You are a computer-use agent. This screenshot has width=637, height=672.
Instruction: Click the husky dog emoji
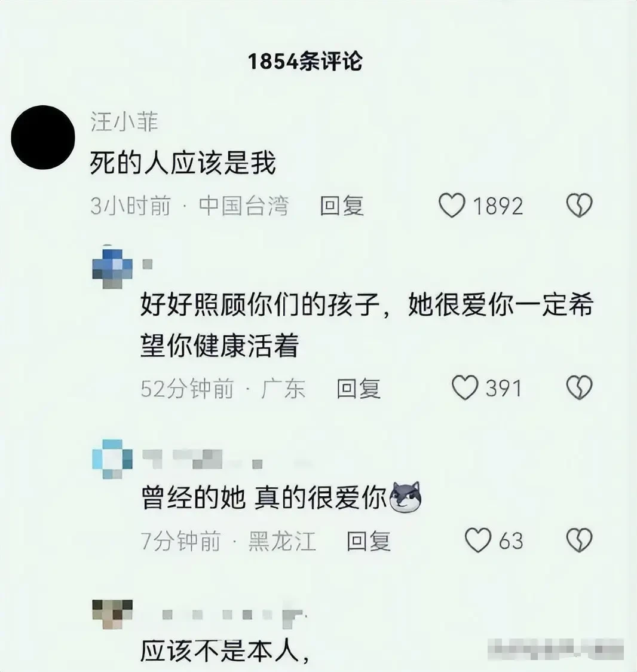pos(405,497)
